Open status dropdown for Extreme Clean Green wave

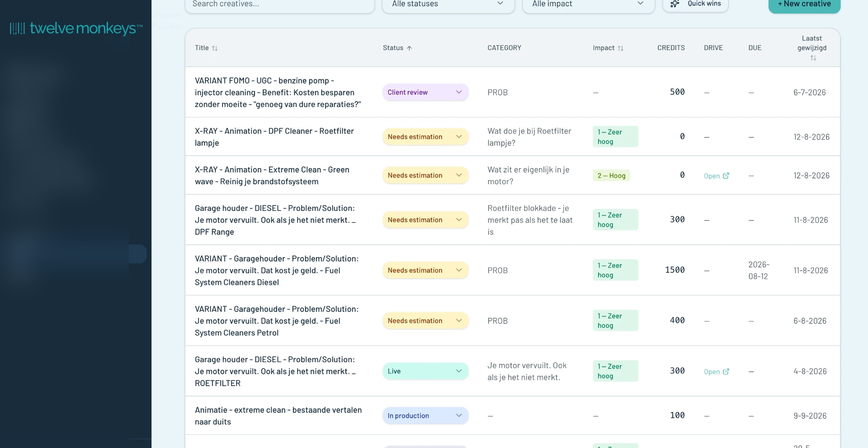click(x=425, y=175)
